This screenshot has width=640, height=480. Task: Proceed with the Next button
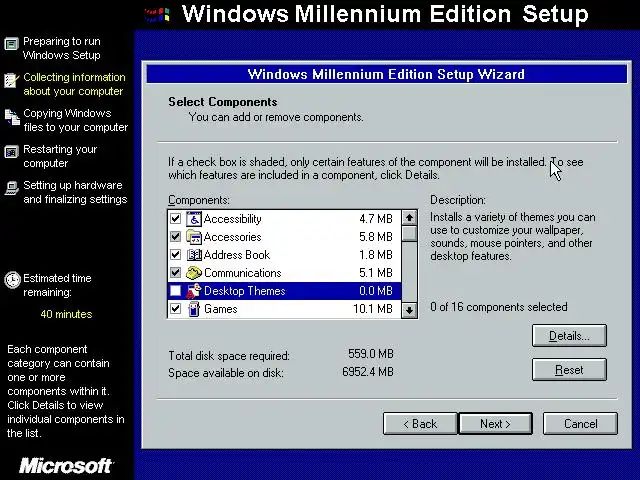click(496, 424)
